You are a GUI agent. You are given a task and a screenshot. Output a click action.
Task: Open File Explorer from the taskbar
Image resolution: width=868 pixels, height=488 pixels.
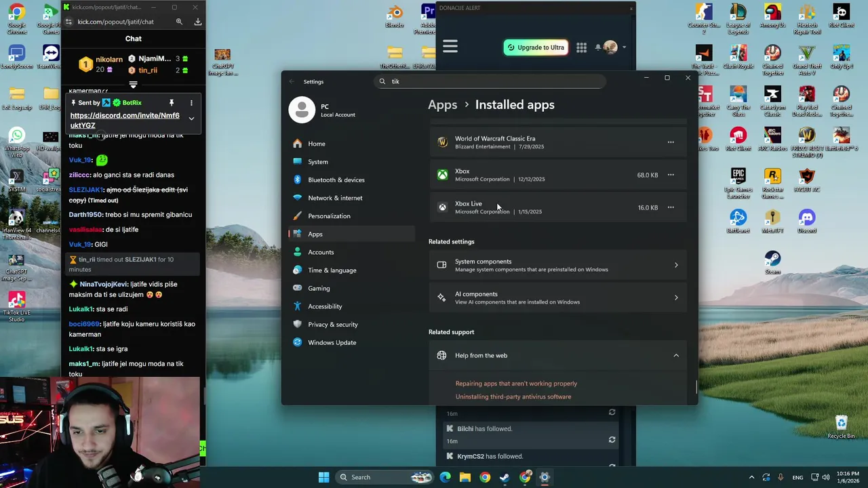[465, 477]
